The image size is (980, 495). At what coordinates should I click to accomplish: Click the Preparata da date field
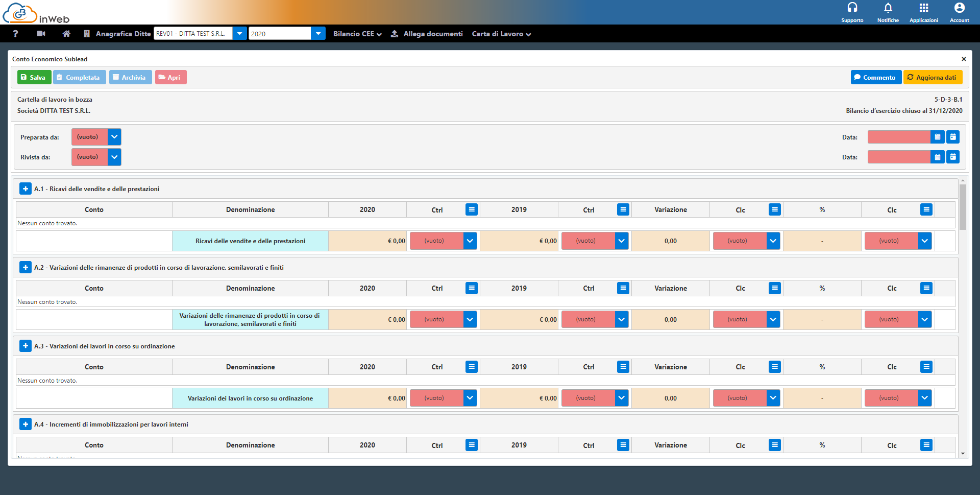point(899,137)
